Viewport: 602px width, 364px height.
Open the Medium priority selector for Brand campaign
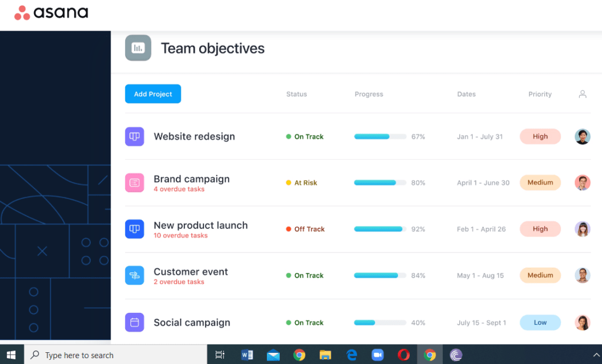540,183
